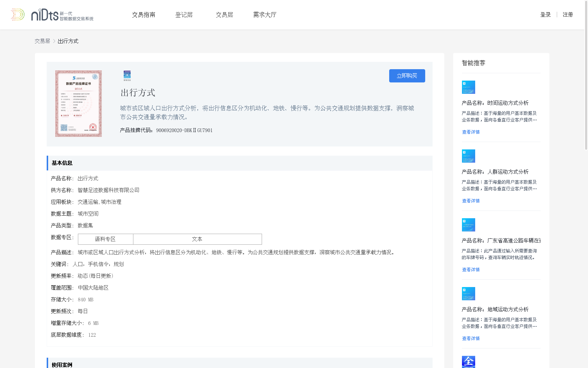This screenshot has width=588, height=368.
Task: Open 查看详情 for 地域运动方式分析
Action: coord(471,339)
